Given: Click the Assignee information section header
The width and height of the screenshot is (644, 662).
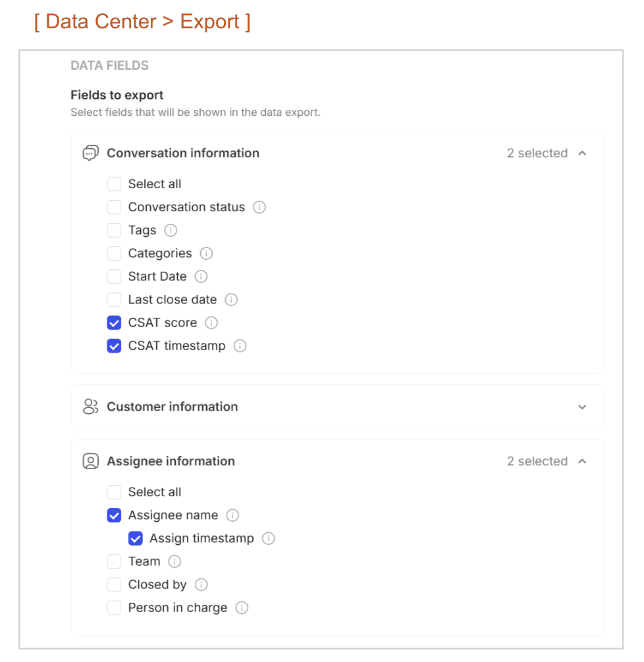Looking at the screenshot, I should [337, 461].
